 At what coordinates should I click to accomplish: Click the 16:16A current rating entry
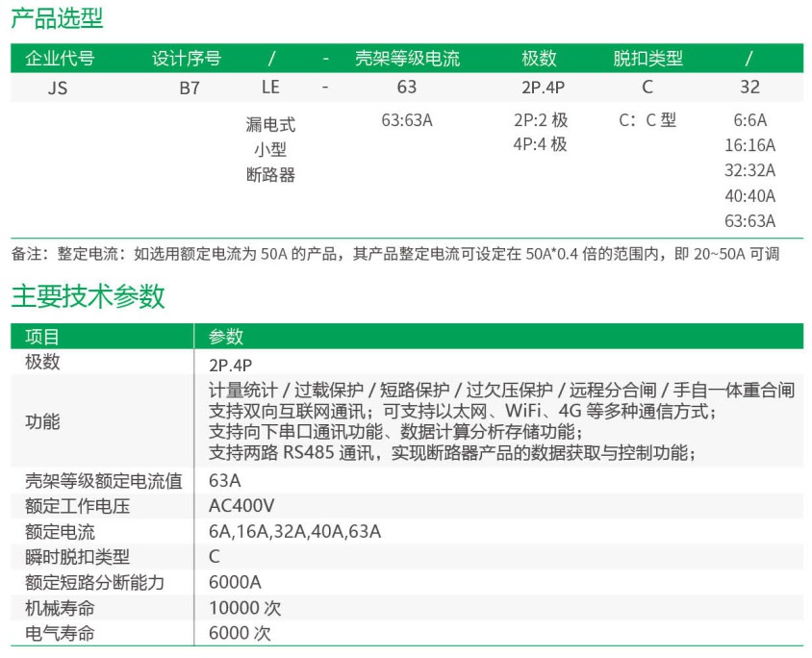749,145
